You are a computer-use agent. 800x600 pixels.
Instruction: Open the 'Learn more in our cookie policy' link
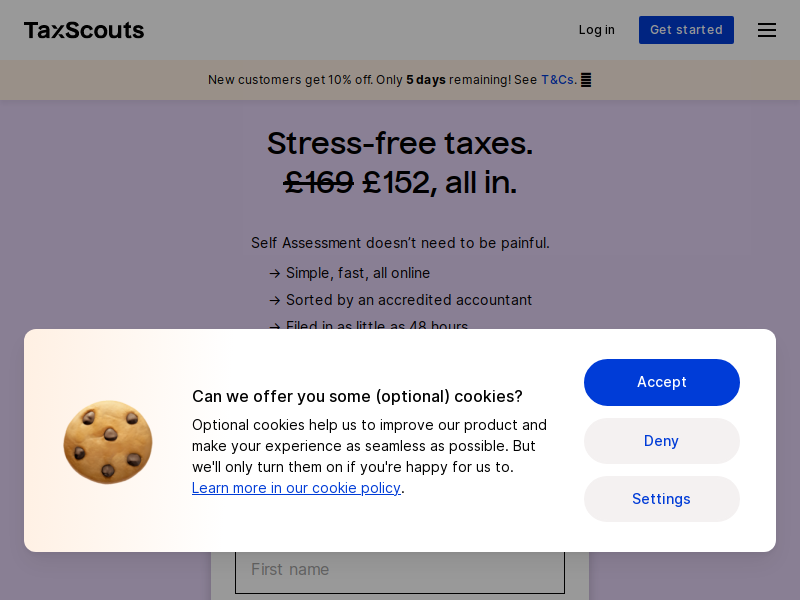coord(296,488)
